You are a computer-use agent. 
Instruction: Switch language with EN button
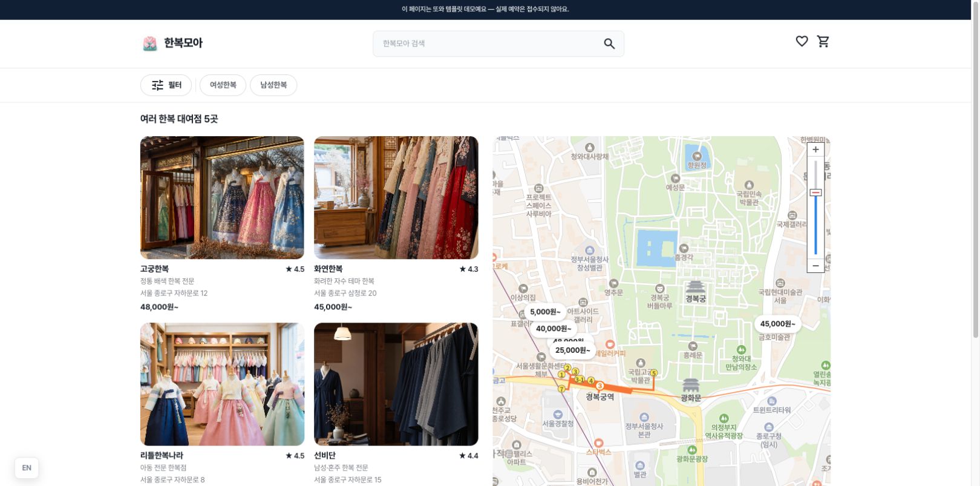[x=27, y=468]
